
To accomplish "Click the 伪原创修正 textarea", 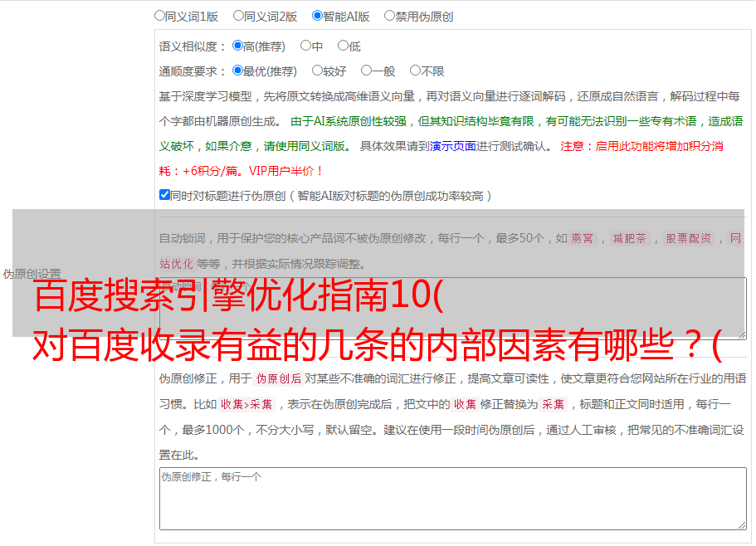I will (453, 499).
